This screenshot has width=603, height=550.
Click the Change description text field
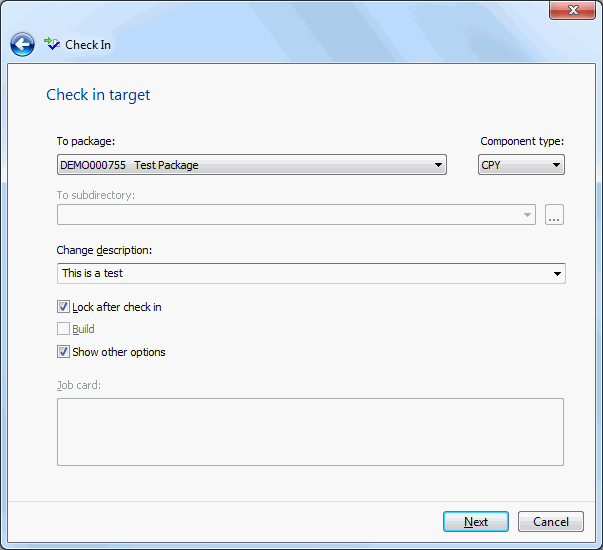pyautogui.click(x=304, y=273)
